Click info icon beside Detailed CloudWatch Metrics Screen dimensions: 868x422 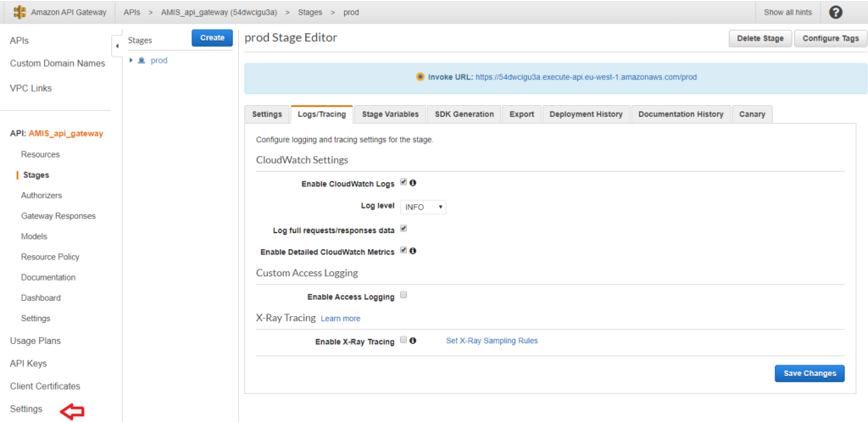click(x=413, y=251)
